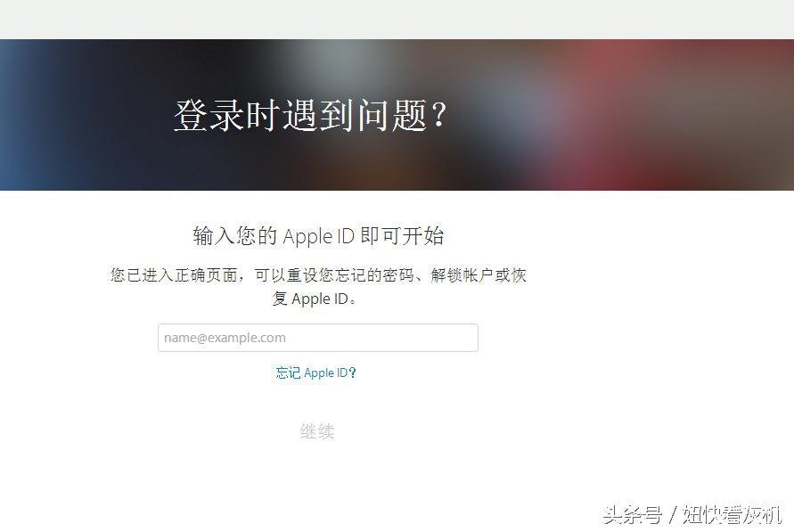Select the 登录时遇到问题? banner heading

pos(310,116)
